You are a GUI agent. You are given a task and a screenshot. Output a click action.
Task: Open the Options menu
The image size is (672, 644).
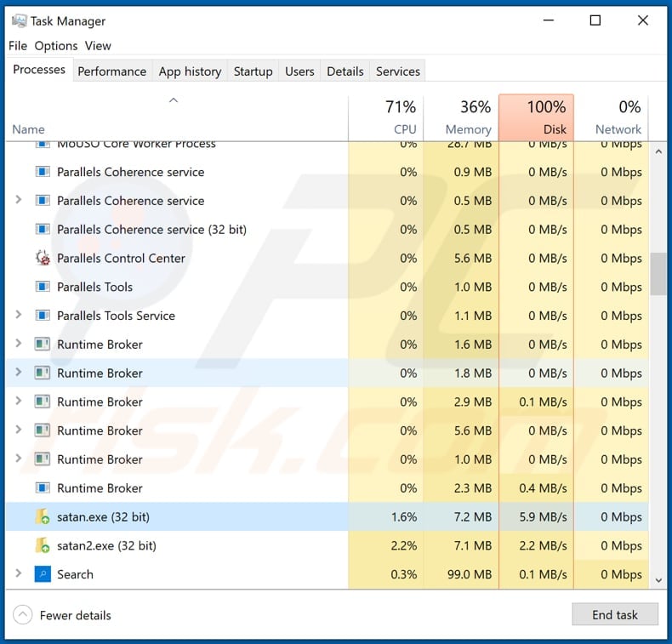(56, 45)
